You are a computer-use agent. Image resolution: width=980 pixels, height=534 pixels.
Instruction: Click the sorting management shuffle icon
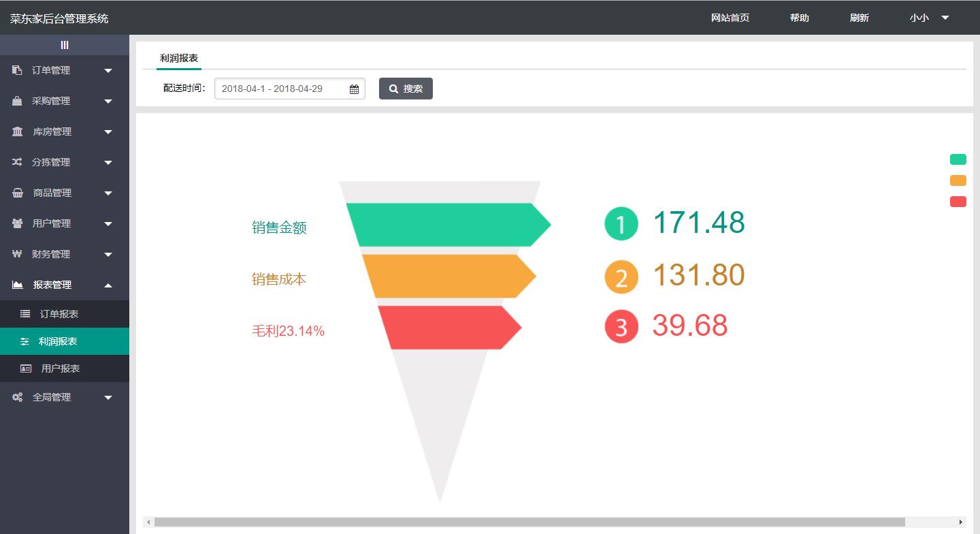[17, 162]
